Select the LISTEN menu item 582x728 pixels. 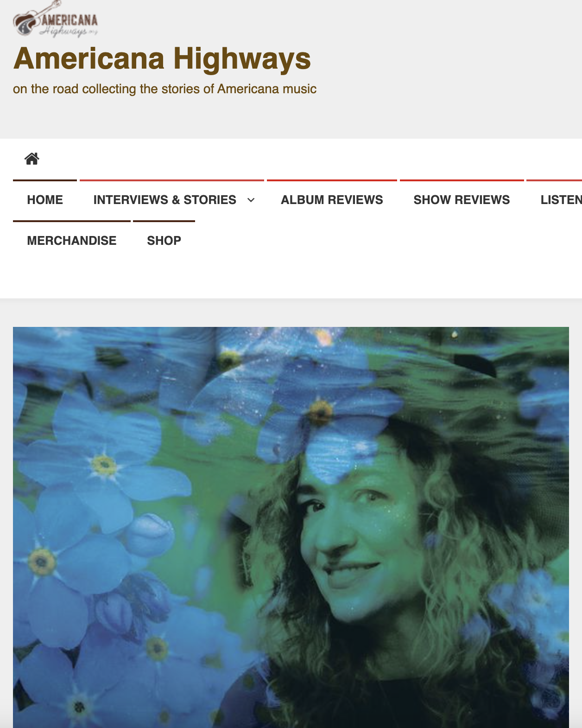coord(561,200)
